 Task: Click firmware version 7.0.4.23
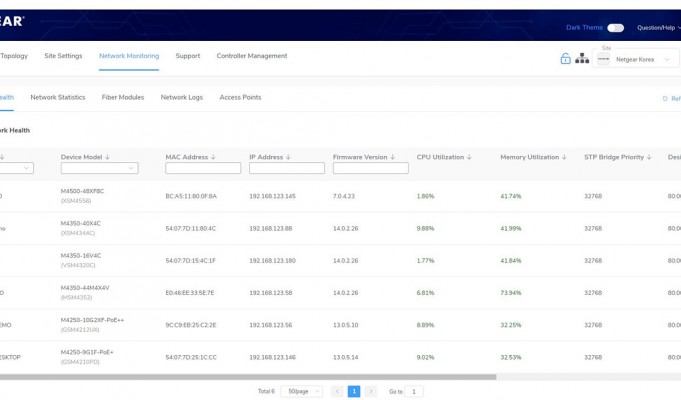coord(344,196)
